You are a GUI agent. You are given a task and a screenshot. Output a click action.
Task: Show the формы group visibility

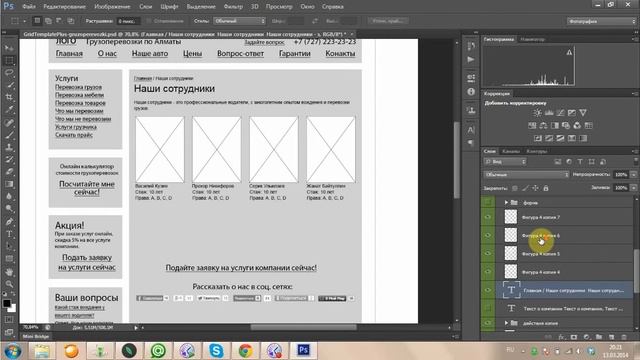488,202
